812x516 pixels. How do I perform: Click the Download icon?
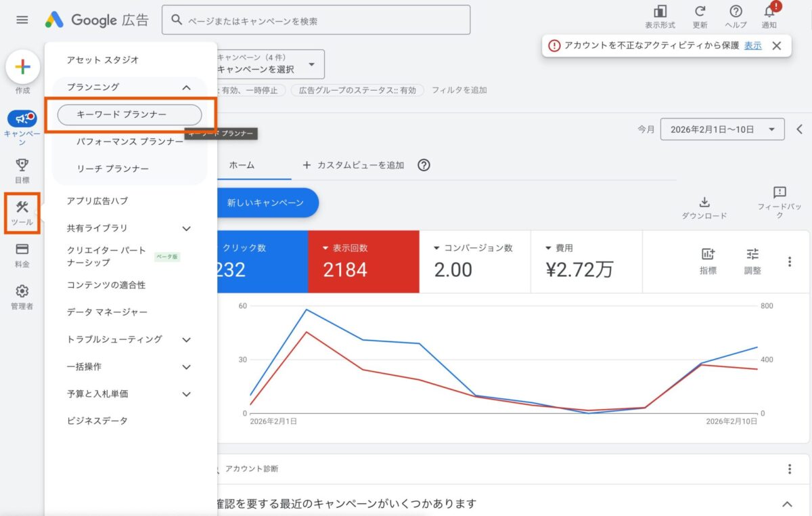pyautogui.click(x=704, y=202)
